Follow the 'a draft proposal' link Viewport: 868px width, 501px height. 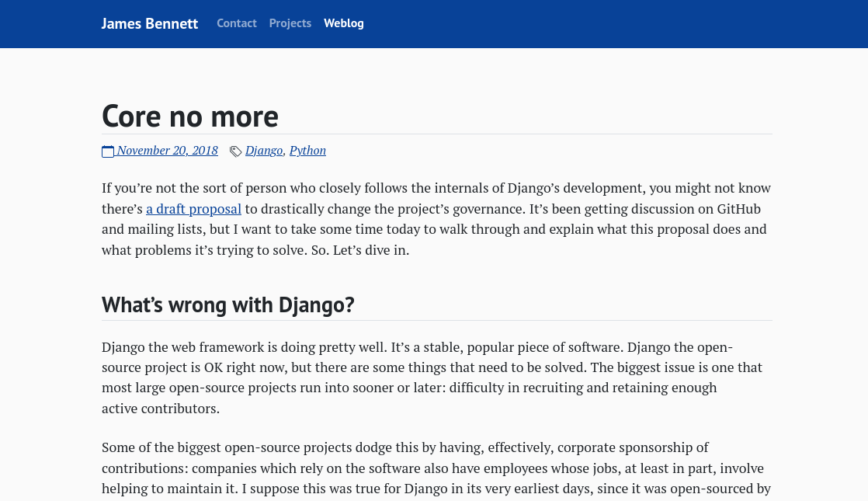click(x=194, y=209)
